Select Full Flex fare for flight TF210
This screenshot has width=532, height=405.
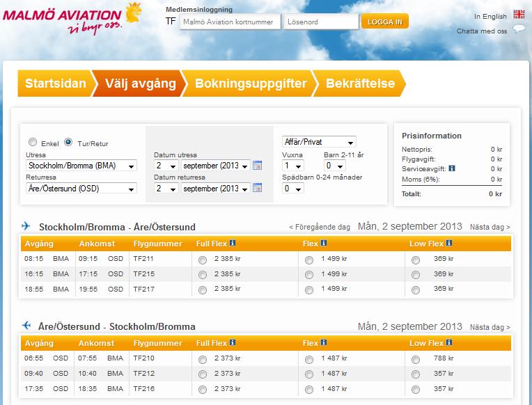pyautogui.click(x=203, y=360)
